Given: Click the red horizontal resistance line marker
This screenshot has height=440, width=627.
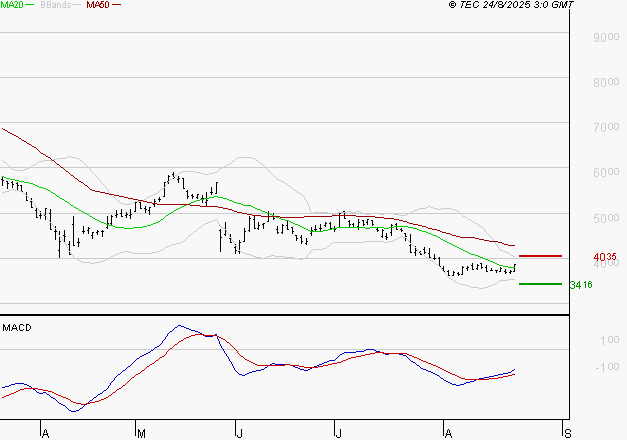Looking at the screenshot, I should click(540, 256).
